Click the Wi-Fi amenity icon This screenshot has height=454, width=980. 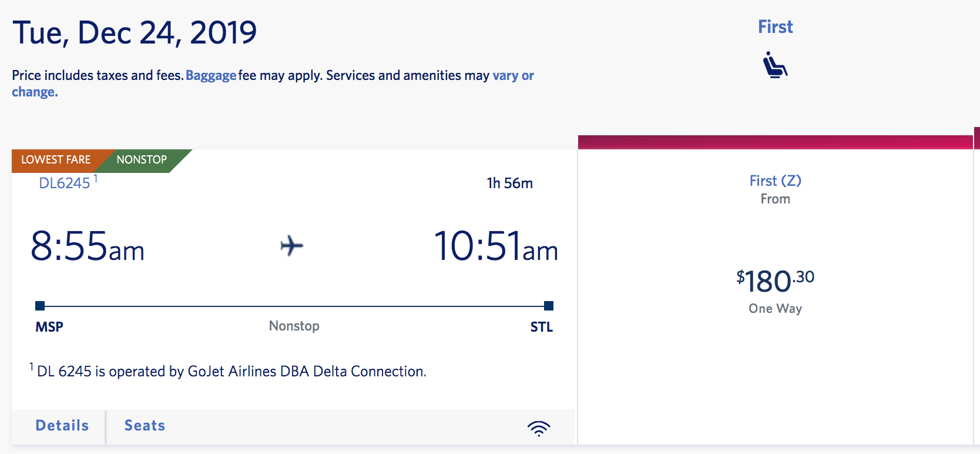538,428
